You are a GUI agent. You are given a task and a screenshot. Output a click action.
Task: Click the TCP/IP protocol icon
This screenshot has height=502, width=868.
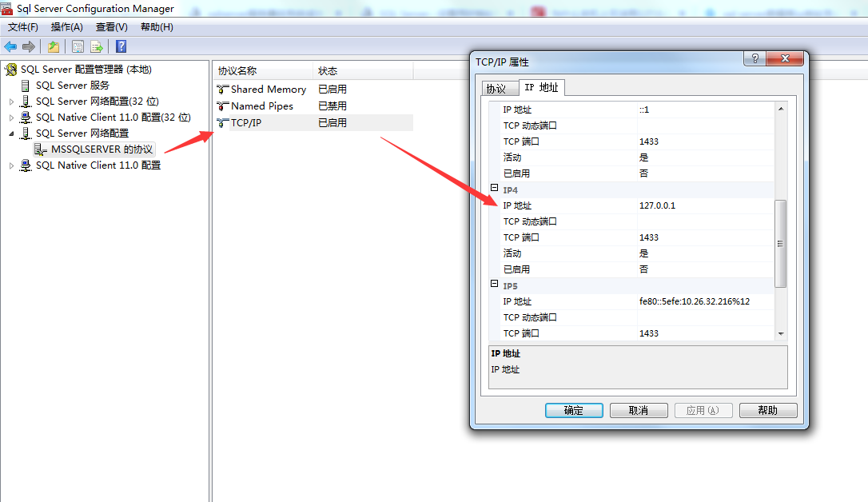click(222, 122)
